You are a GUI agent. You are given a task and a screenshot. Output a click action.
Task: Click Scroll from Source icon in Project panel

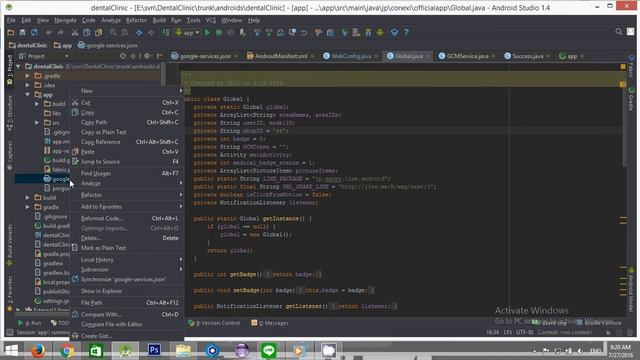[123, 56]
